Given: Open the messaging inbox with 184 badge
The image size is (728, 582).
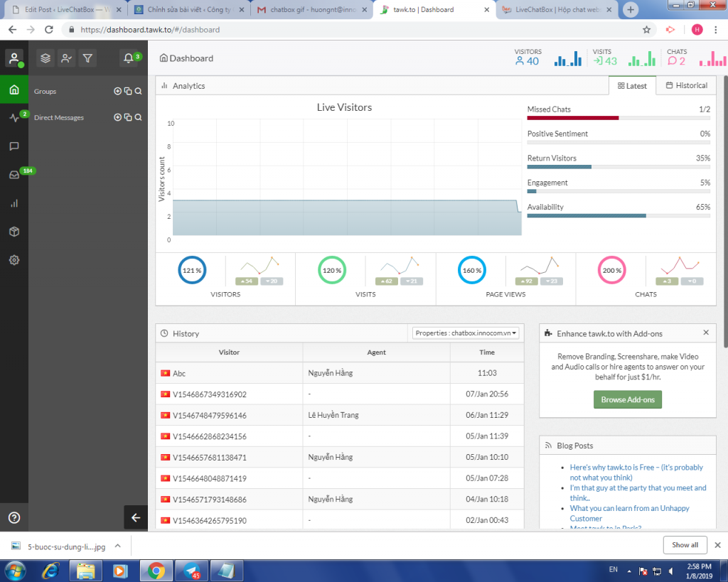Looking at the screenshot, I should click(x=14, y=175).
